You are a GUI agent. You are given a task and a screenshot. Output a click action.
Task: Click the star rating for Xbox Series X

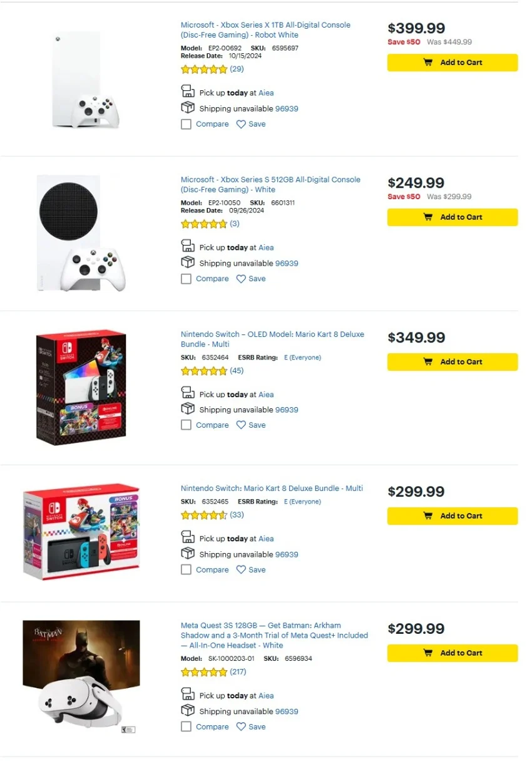[204, 70]
